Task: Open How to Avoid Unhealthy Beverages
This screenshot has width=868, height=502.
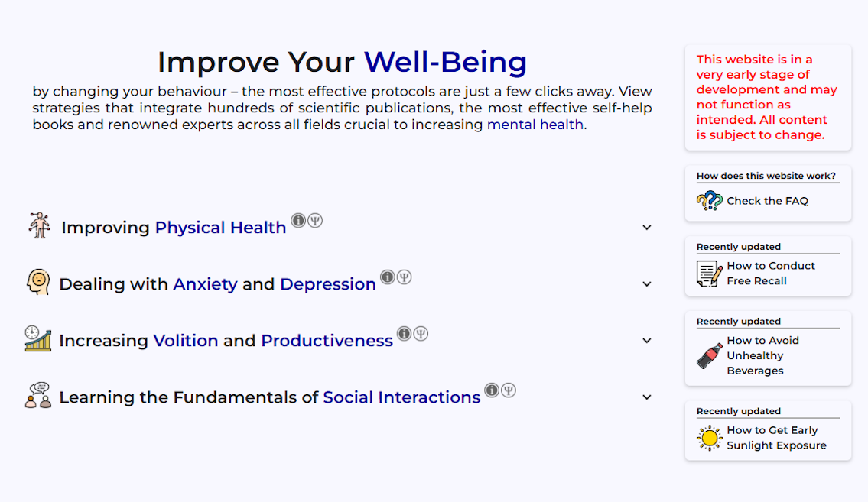Action: pos(762,355)
